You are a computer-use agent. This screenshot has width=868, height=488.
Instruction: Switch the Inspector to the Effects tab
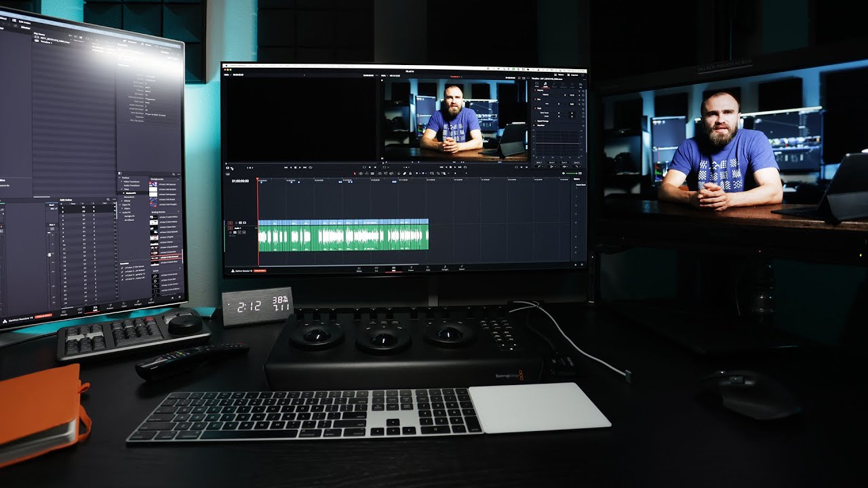click(x=555, y=85)
